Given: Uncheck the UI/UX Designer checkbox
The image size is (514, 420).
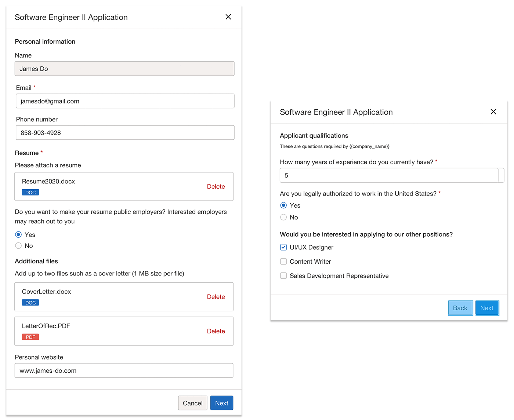Looking at the screenshot, I should 283,247.
